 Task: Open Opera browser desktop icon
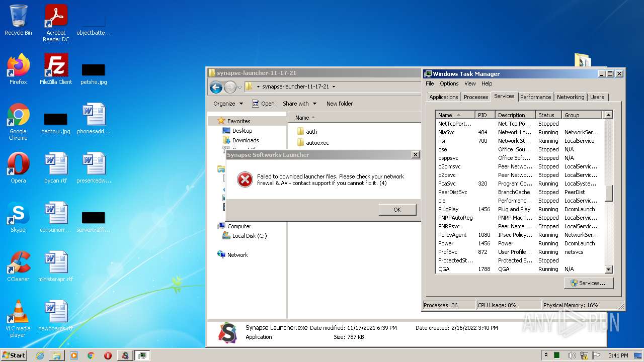tap(18, 168)
